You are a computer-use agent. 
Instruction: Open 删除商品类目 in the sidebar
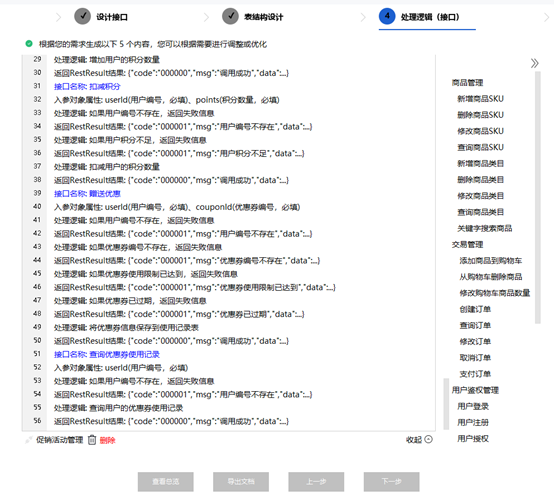(481, 180)
